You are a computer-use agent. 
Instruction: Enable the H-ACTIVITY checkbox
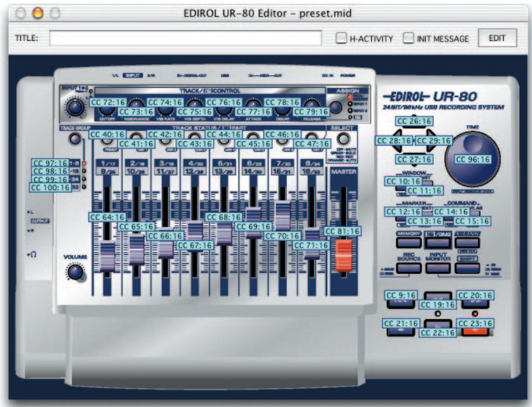click(341, 37)
